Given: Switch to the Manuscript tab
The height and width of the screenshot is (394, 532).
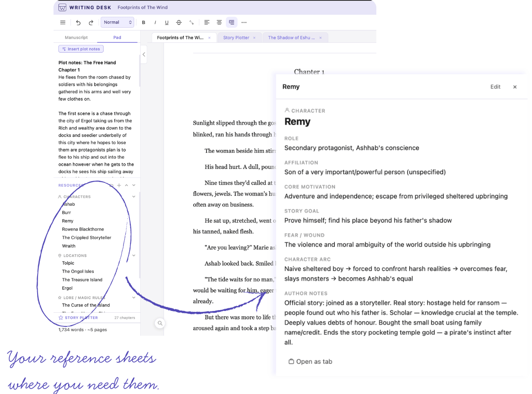Looking at the screenshot, I should click(x=76, y=38).
